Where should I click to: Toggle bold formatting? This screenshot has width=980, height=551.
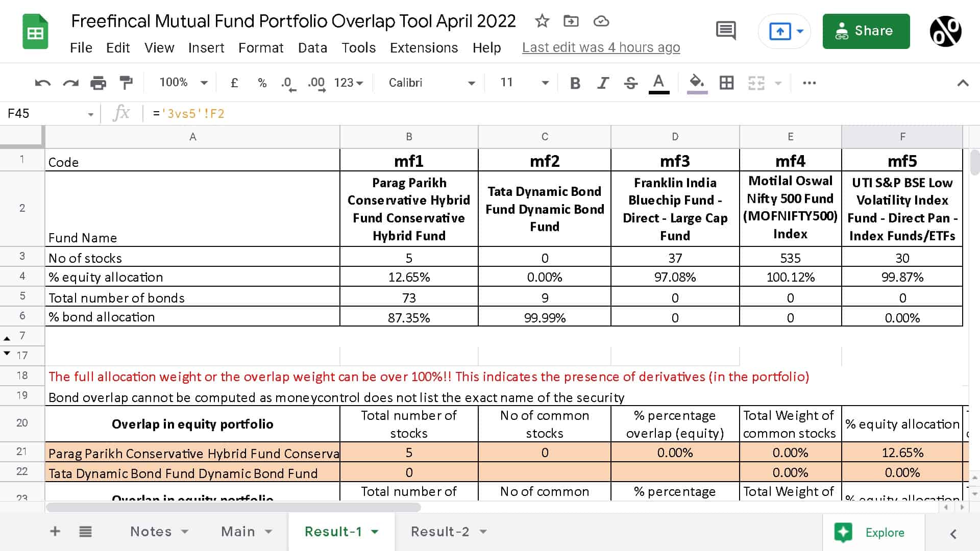575,82
